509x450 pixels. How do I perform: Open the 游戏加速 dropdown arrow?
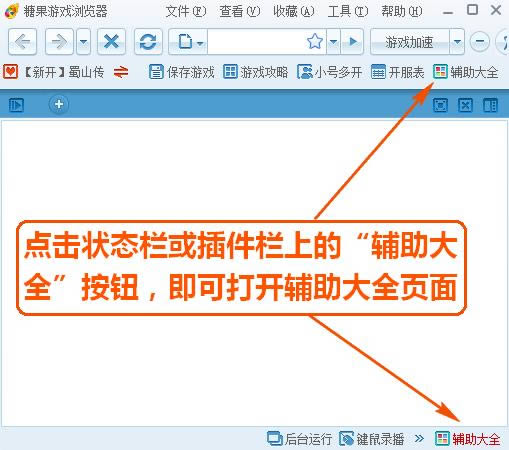pos(457,42)
